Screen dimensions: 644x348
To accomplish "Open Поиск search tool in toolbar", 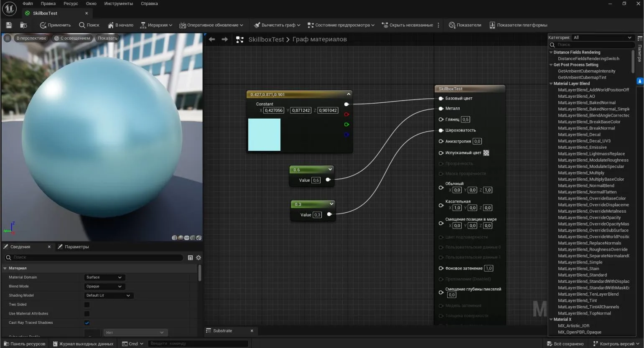I will tap(89, 25).
